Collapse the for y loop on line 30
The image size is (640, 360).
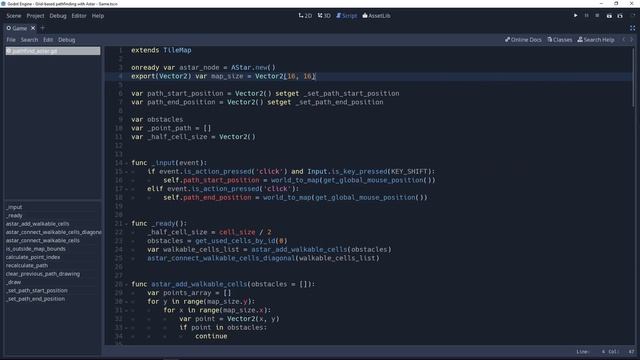[x=126, y=302]
